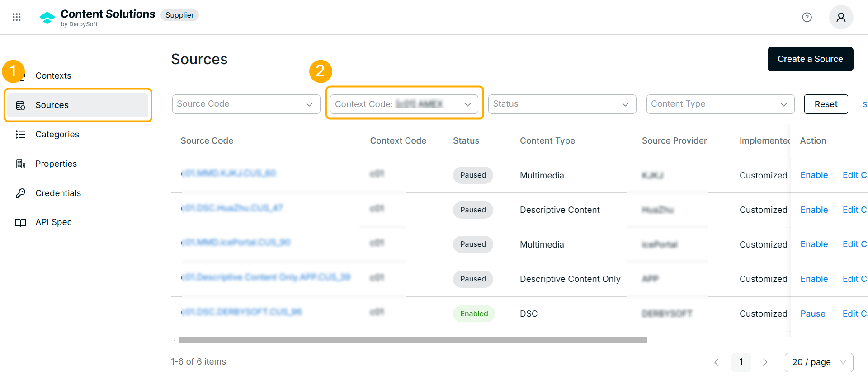
Task: Click the Content Type column header
Action: [547, 140]
